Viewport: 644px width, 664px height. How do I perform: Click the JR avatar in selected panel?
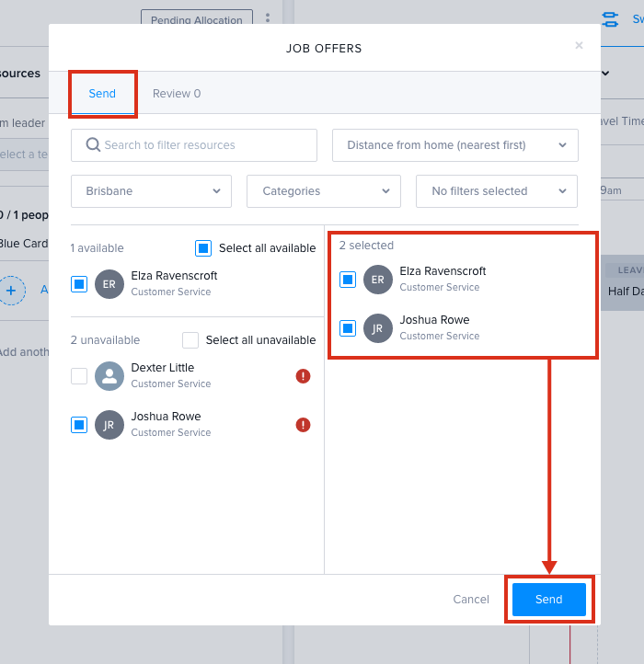click(x=377, y=328)
